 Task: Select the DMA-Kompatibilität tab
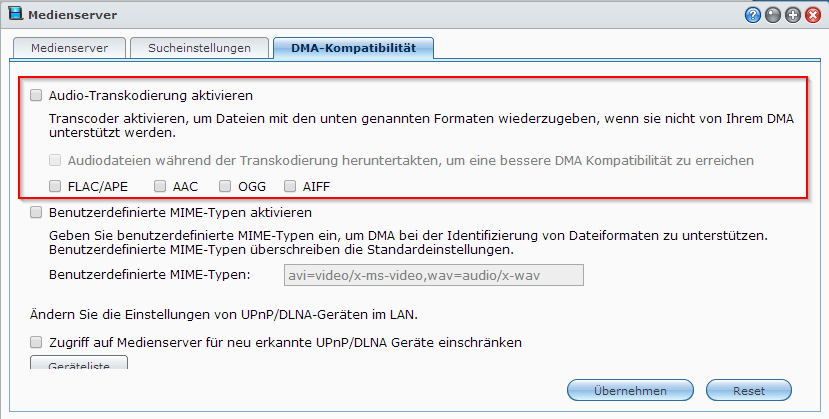(x=353, y=47)
